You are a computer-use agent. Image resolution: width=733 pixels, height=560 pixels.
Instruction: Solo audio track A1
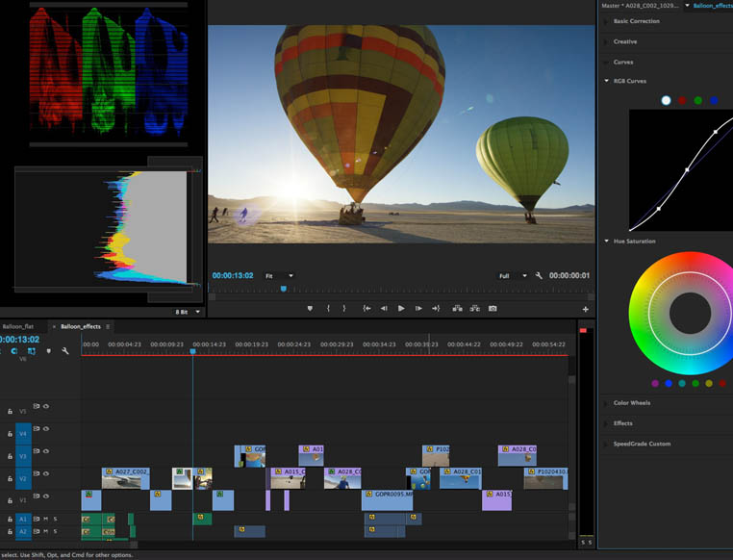click(x=55, y=519)
